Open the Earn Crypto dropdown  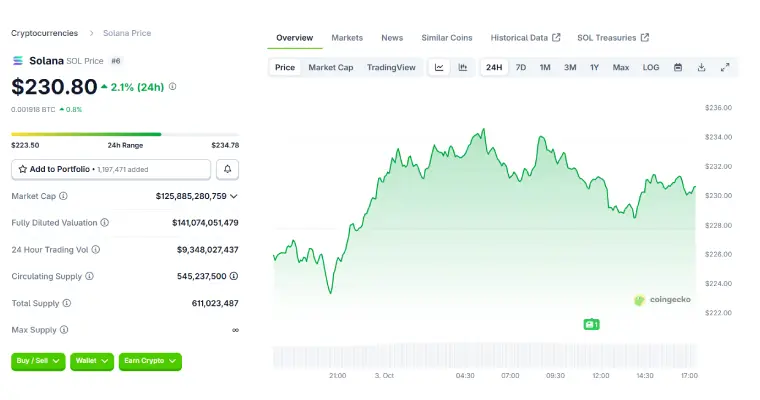point(150,360)
